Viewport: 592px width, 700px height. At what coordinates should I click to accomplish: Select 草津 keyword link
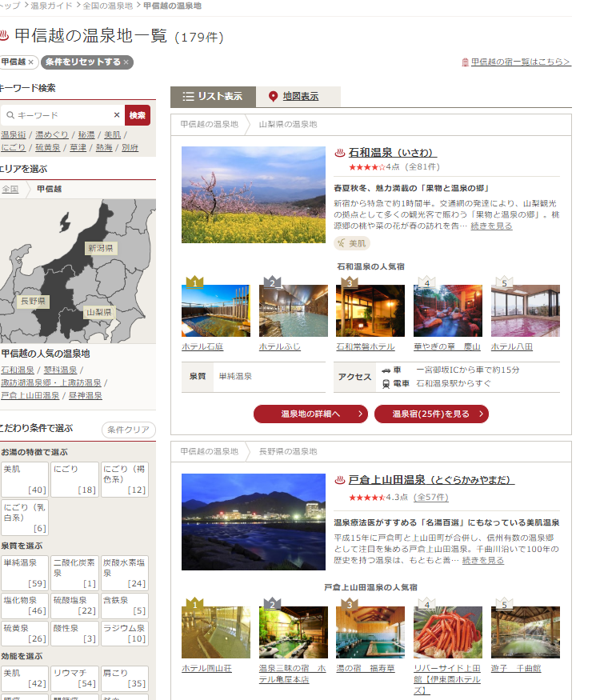(x=78, y=147)
